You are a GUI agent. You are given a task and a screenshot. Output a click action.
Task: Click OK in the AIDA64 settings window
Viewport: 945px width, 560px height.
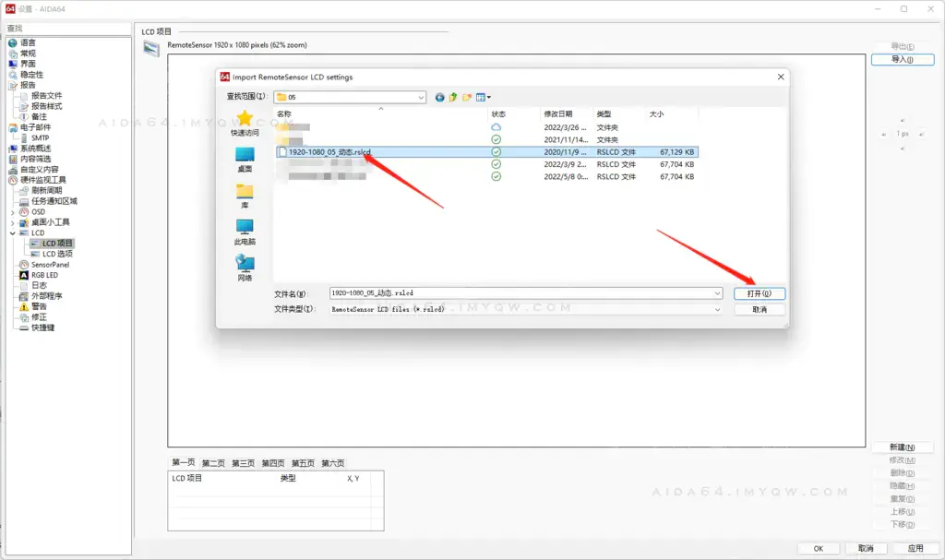click(818, 549)
